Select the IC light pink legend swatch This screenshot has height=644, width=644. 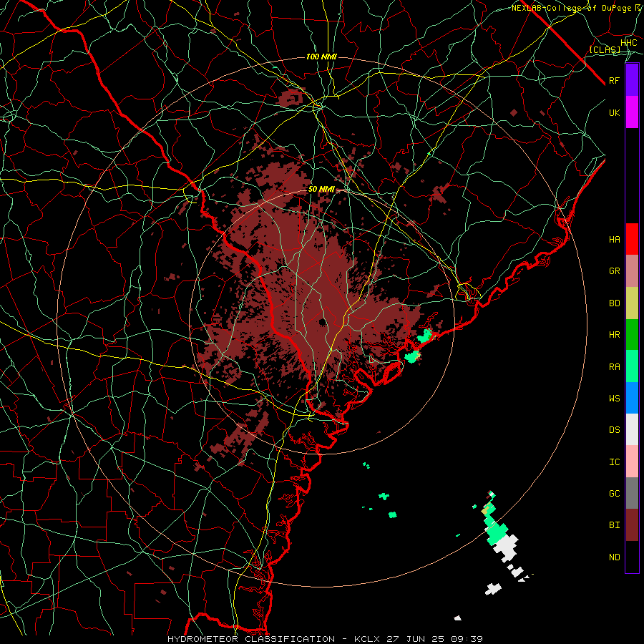click(632, 462)
